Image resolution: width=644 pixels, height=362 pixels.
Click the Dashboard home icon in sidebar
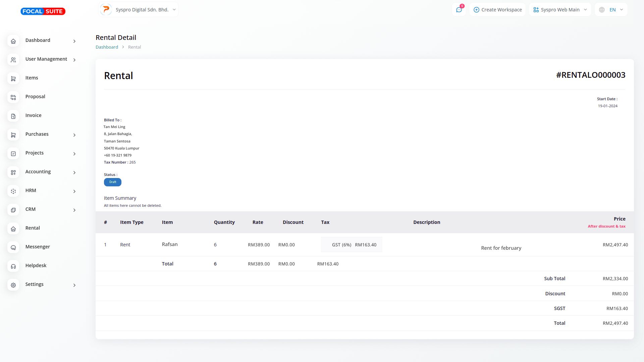13,41
